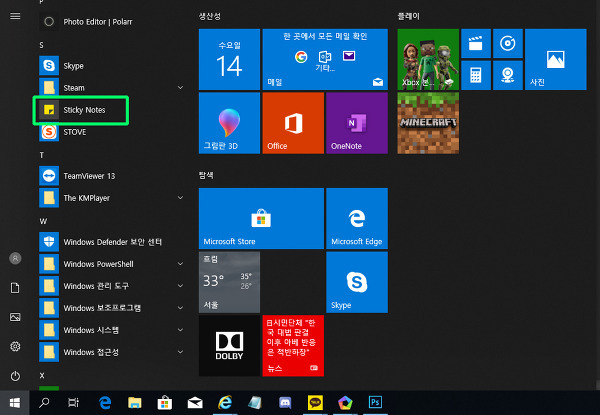The height and width of the screenshot is (415, 600).
Task: Click the T letter group header
Action: [x=41, y=155]
